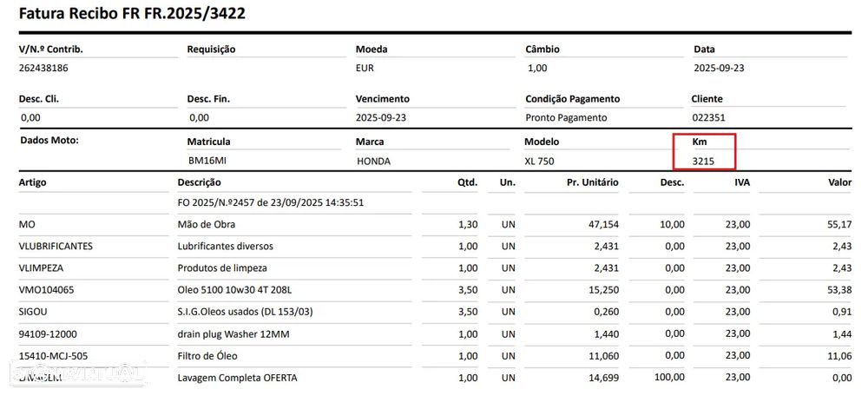Select article code VMO104065

47,289
